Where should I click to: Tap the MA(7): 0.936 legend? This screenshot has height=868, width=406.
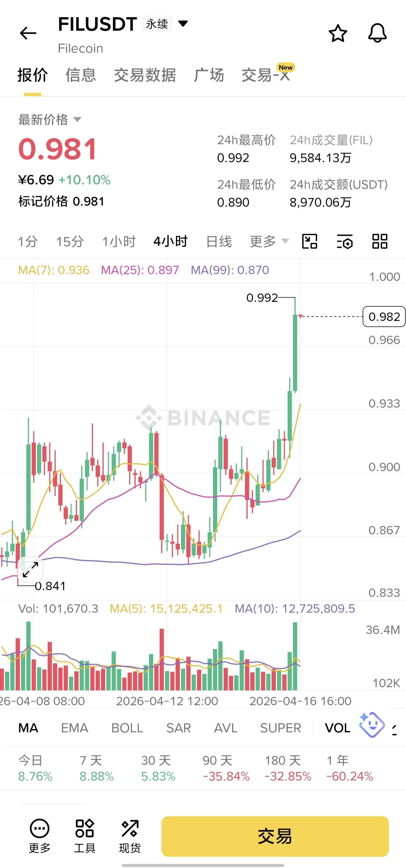(x=53, y=270)
